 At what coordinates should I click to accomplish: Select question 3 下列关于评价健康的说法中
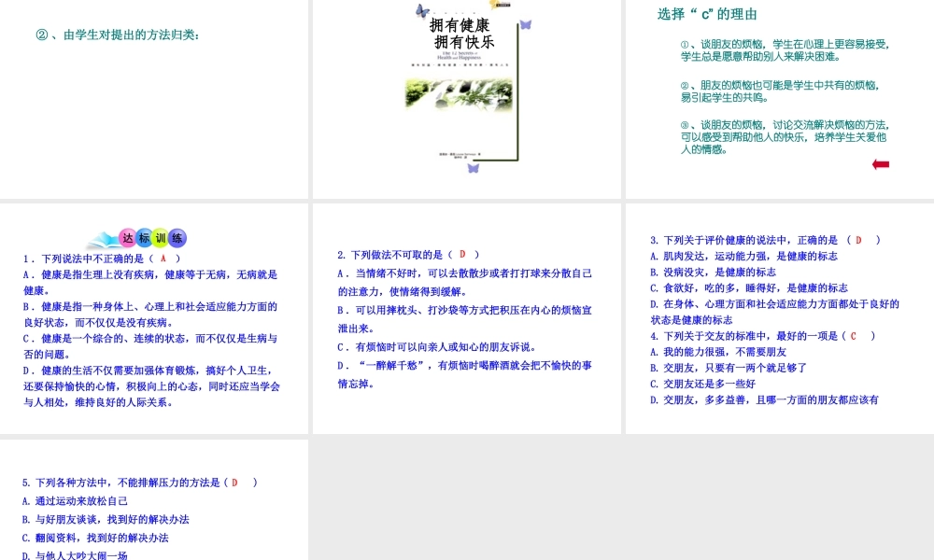(x=766, y=241)
